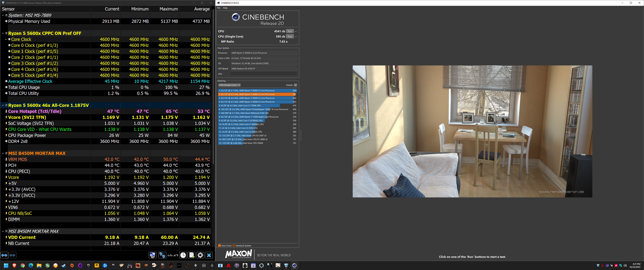Open the CPU (Single Core) ranking dropdown
This screenshot has width=644, height=270.
coord(230,85)
